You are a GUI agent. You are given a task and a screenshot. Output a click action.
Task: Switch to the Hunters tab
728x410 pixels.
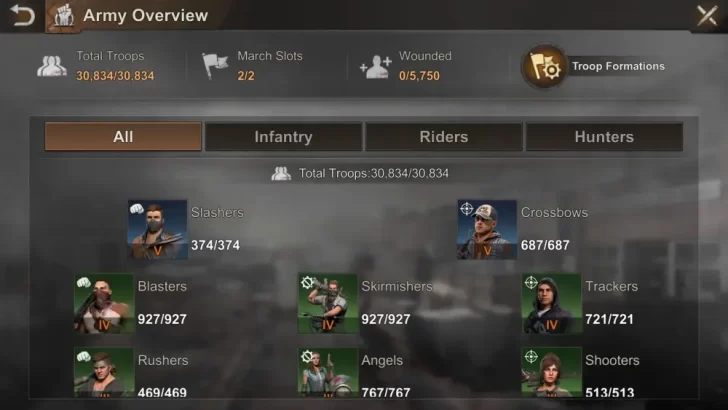click(604, 137)
